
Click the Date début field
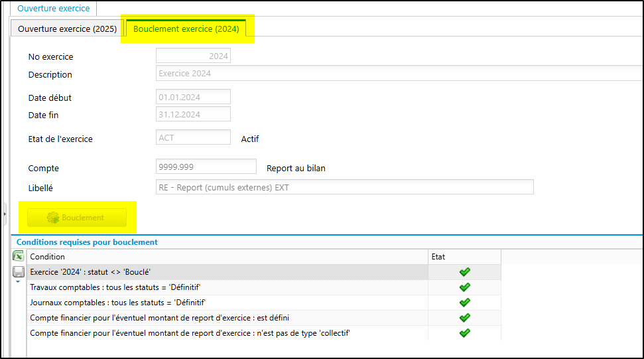tap(193, 97)
